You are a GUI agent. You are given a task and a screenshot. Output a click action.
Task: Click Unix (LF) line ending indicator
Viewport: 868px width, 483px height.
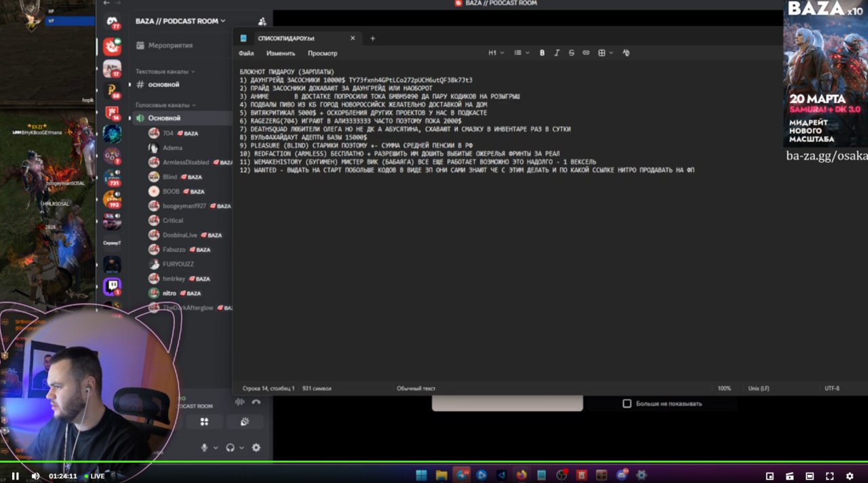click(758, 389)
